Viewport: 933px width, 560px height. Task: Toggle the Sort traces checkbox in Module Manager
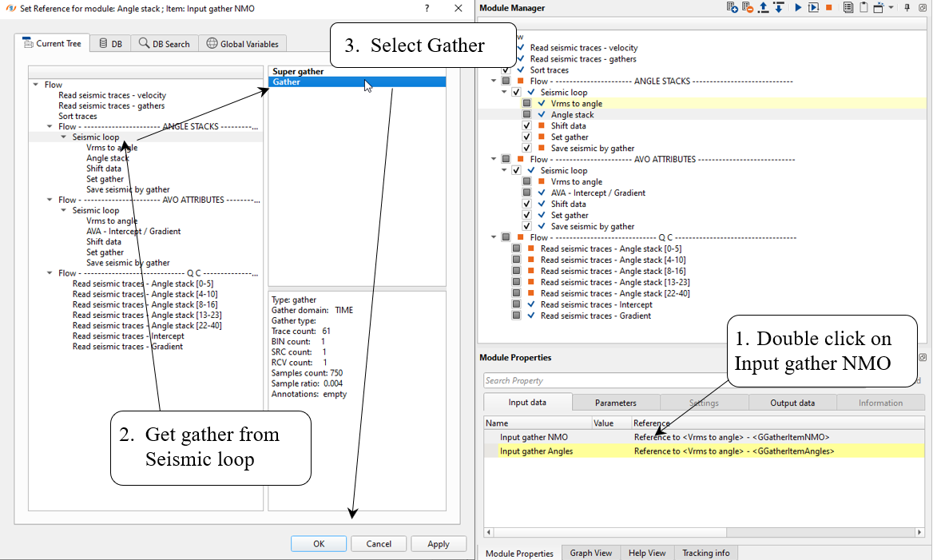pyautogui.click(x=506, y=70)
